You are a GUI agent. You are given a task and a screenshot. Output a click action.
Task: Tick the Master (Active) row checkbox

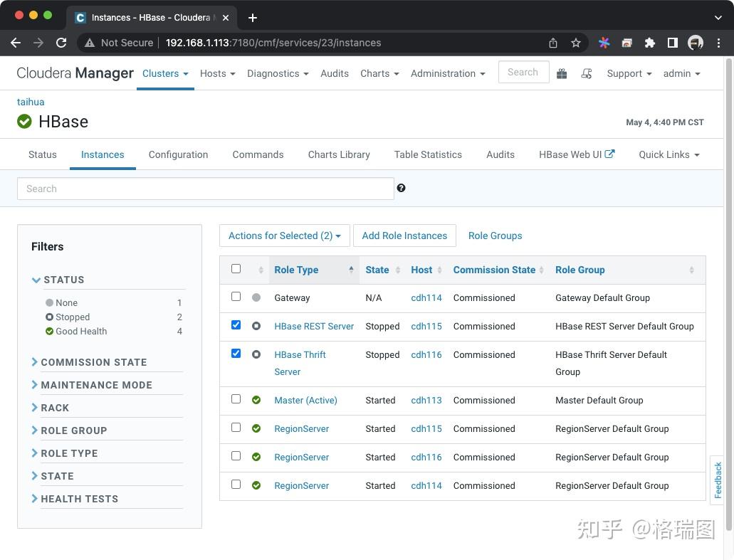click(236, 399)
